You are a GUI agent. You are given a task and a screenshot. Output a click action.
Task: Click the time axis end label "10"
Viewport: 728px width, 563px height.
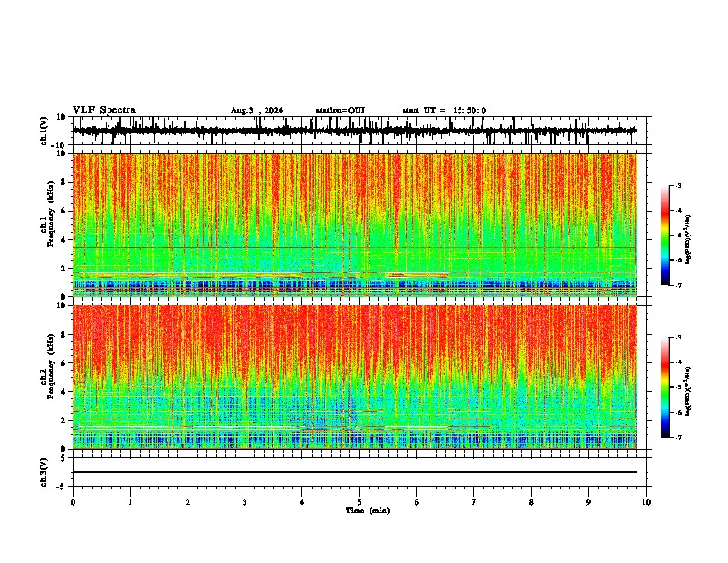point(646,502)
